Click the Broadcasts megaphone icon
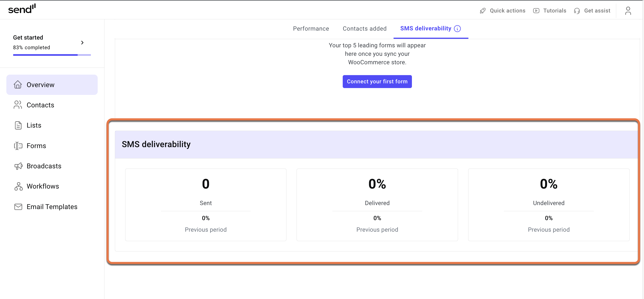Image resolution: width=644 pixels, height=299 pixels. [x=18, y=166]
